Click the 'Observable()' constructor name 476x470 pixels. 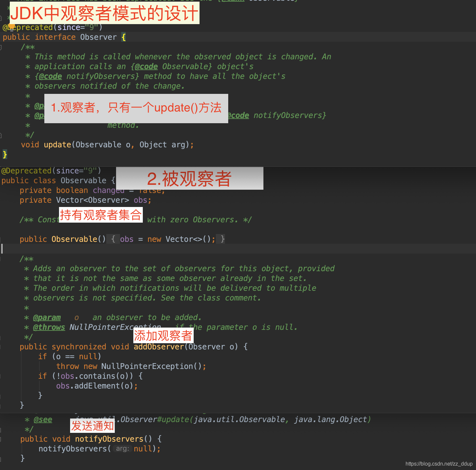79,239
